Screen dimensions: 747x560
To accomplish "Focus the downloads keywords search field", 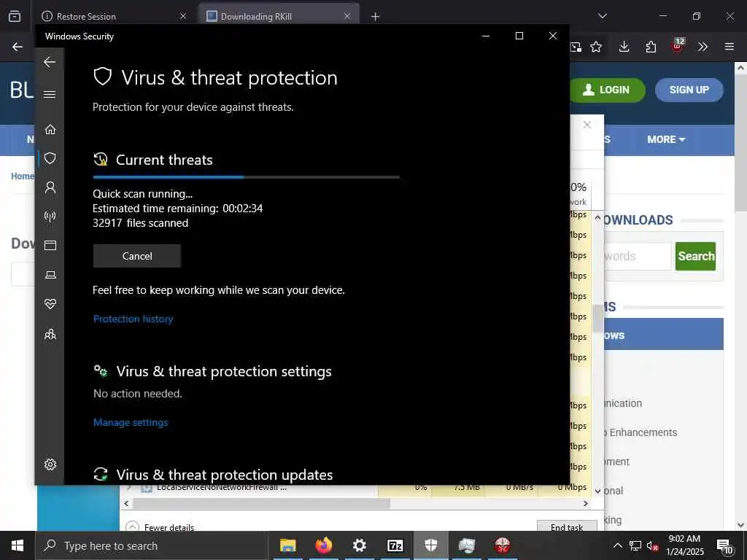I will (x=638, y=256).
